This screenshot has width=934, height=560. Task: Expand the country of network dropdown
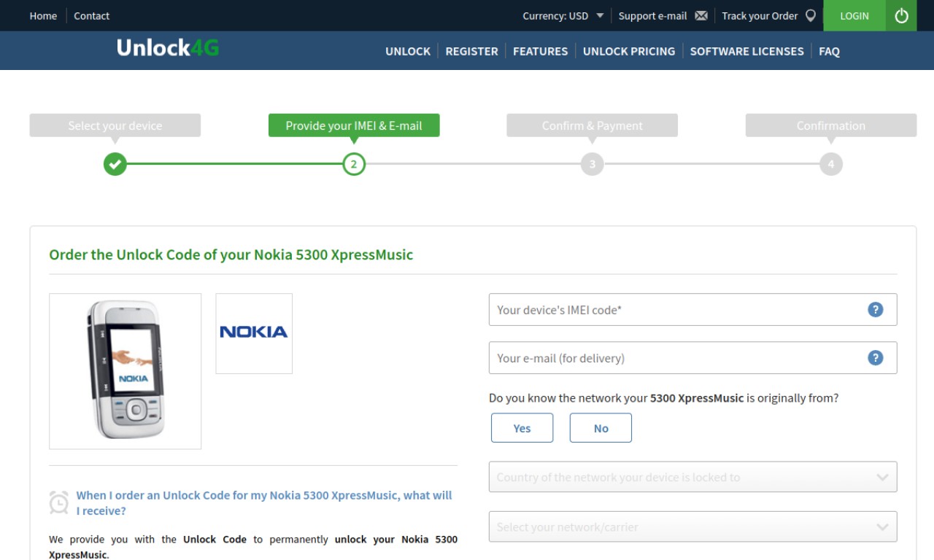[x=692, y=477]
